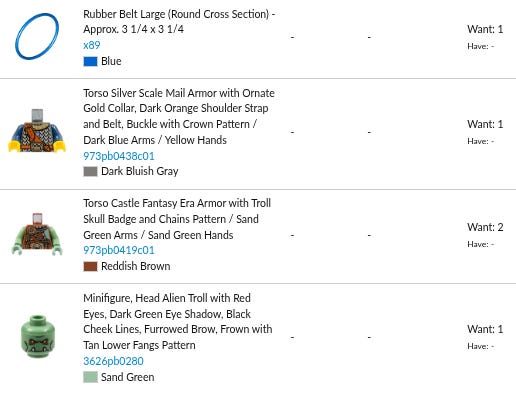
Task: Click the Blue color swatch
Action: coord(90,62)
